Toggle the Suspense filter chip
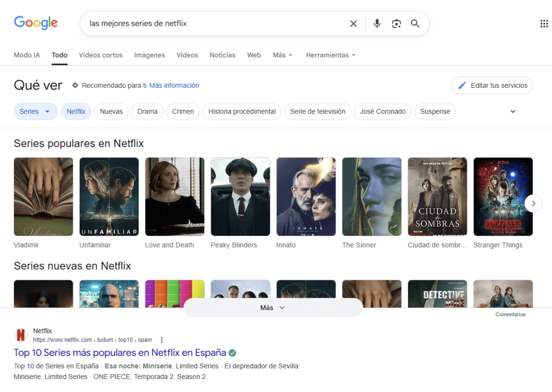The width and height of the screenshot is (552, 392). pyautogui.click(x=435, y=111)
